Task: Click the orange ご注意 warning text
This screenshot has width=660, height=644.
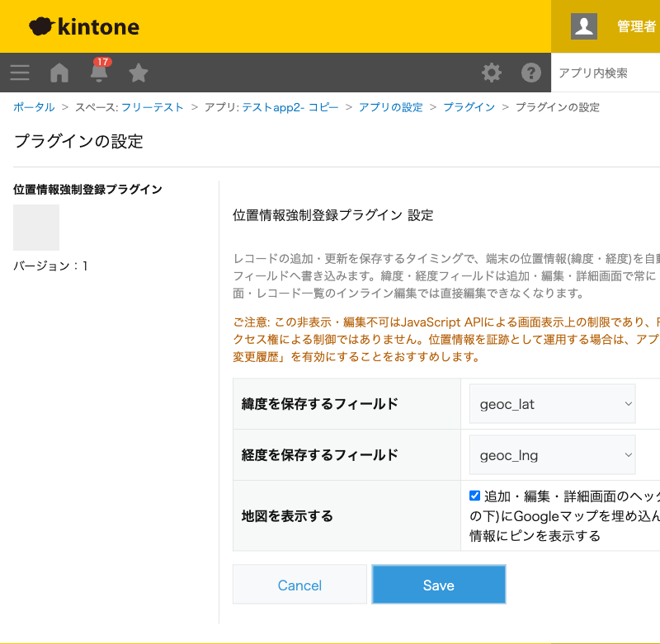Action: 446,340
